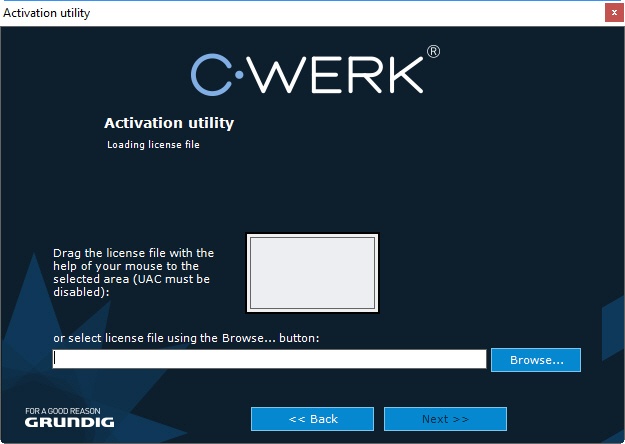Click the license file drop area box

(312, 273)
